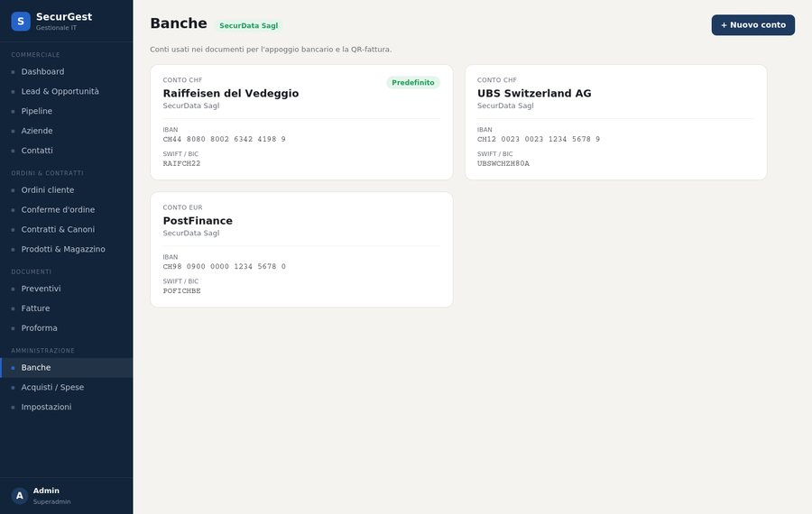812x514 pixels.
Task: Open the UBS Switzerland AG account card
Action: pyautogui.click(x=615, y=122)
